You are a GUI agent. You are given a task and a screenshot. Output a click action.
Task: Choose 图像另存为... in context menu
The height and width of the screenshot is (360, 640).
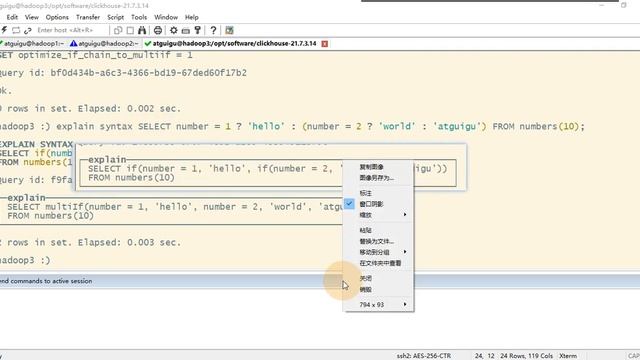pos(378,178)
